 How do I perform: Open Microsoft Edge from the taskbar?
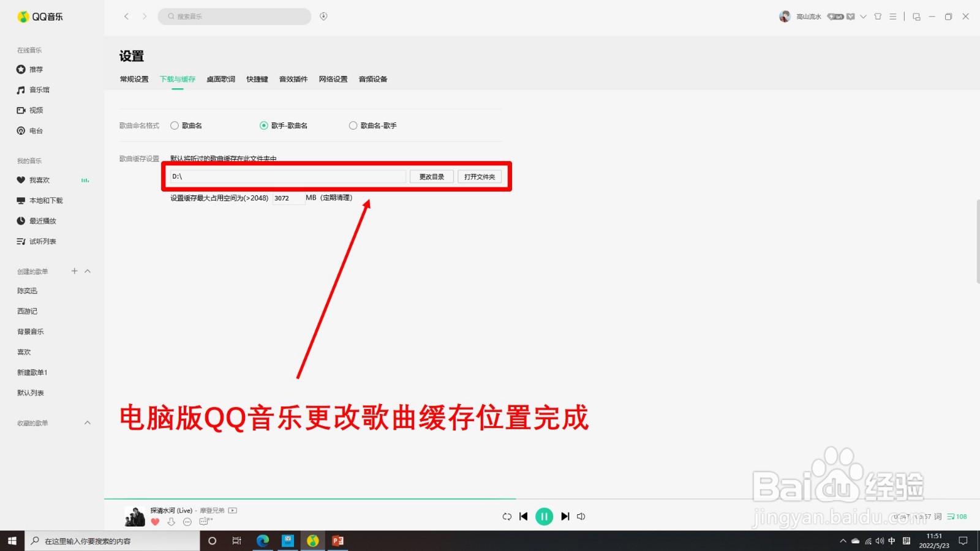[x=263, y=541]
